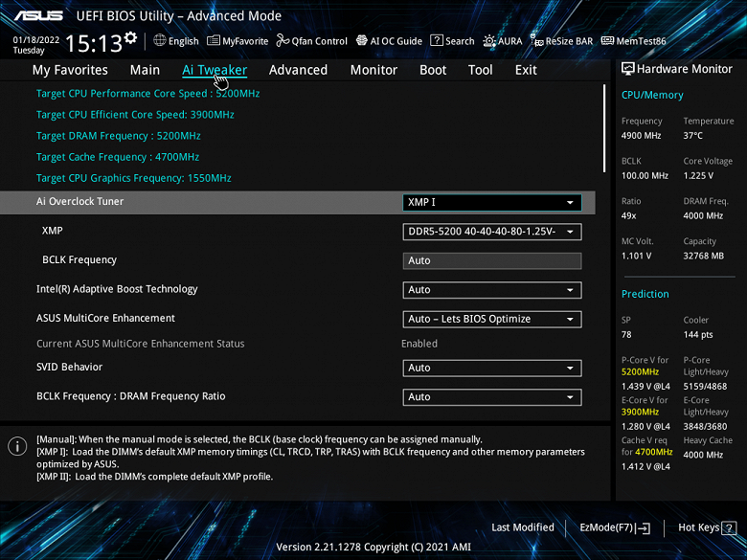Click the EzMode exit arrow icon

[x=644, y=528]
